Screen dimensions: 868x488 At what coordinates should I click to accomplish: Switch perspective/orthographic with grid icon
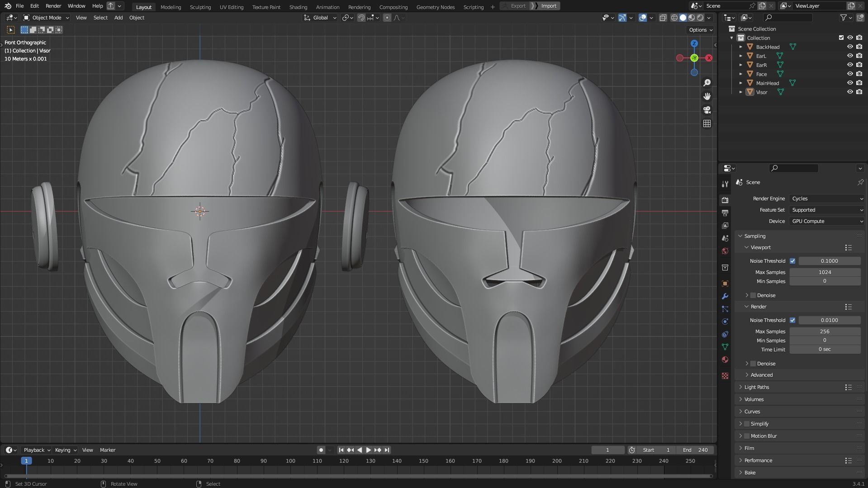coord(707,123)
